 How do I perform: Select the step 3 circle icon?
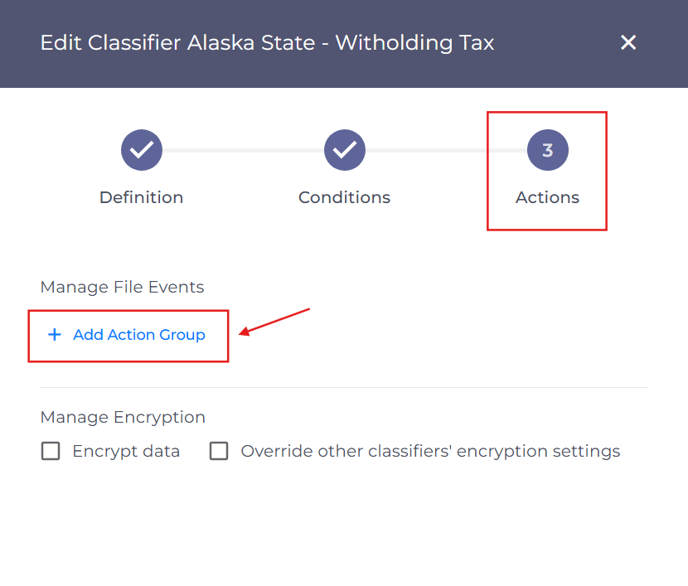(x=548, y=150)
